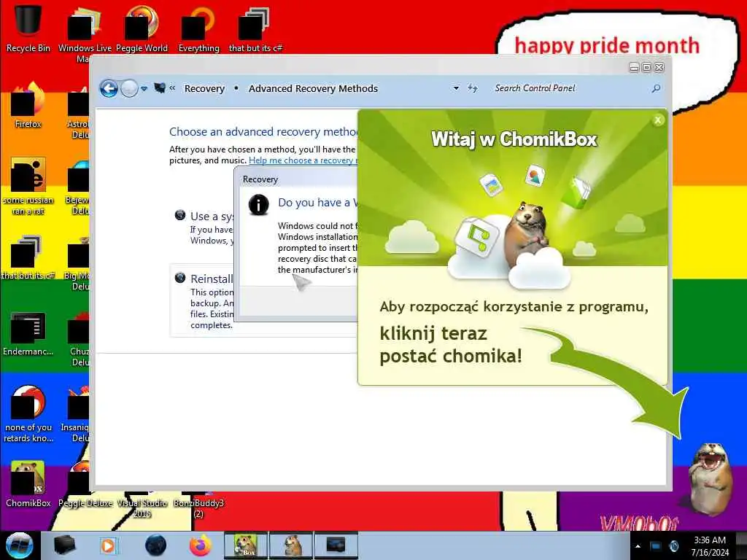The height and width of the screenshot is (560, 747).
Task: Open BonziBuddy3 (2) desktop shortcut
Action: click(198, 508)
